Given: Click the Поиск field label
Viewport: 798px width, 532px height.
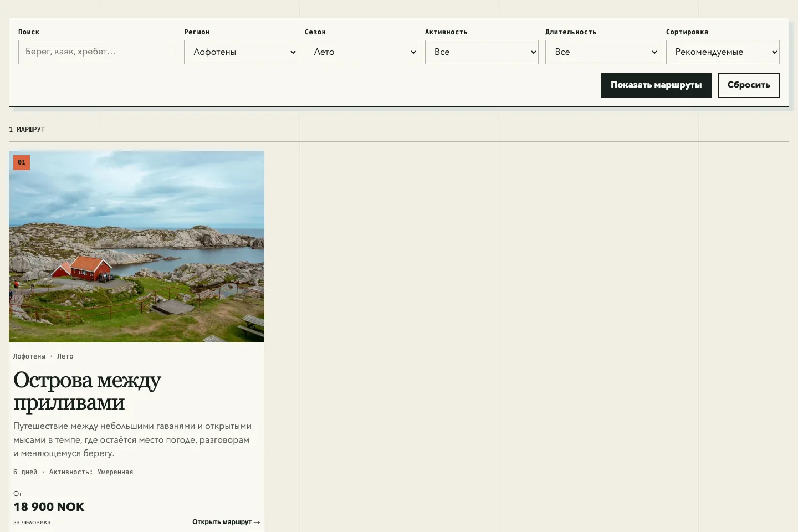Looking at the screenshot, I should coord(29,32).
